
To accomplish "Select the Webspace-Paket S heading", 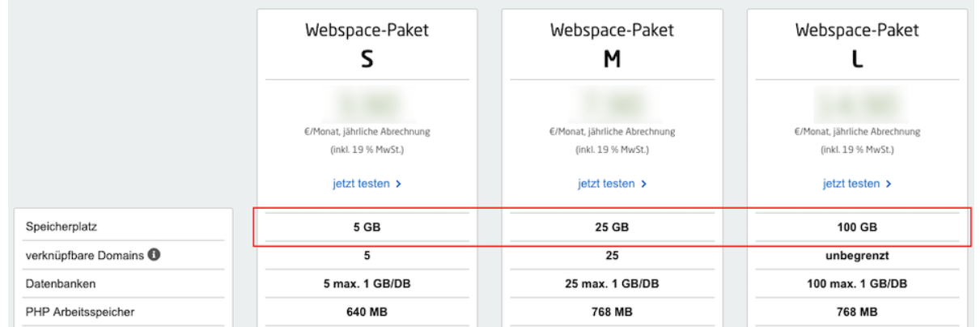I will click(x=367, y=45).
